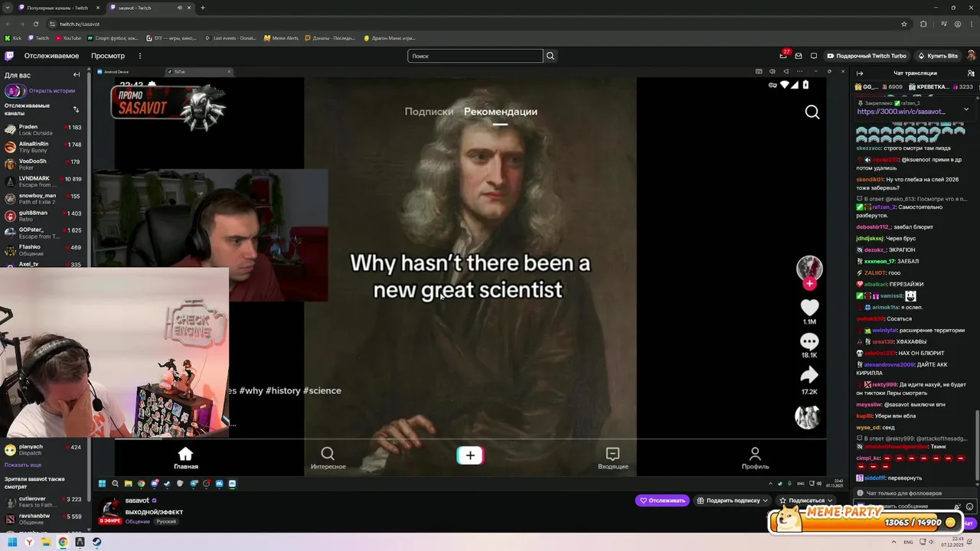The width and height of the screenshot is (980, 551).
Task: Open chat community users list icon
Action: [x=969, y=73]
